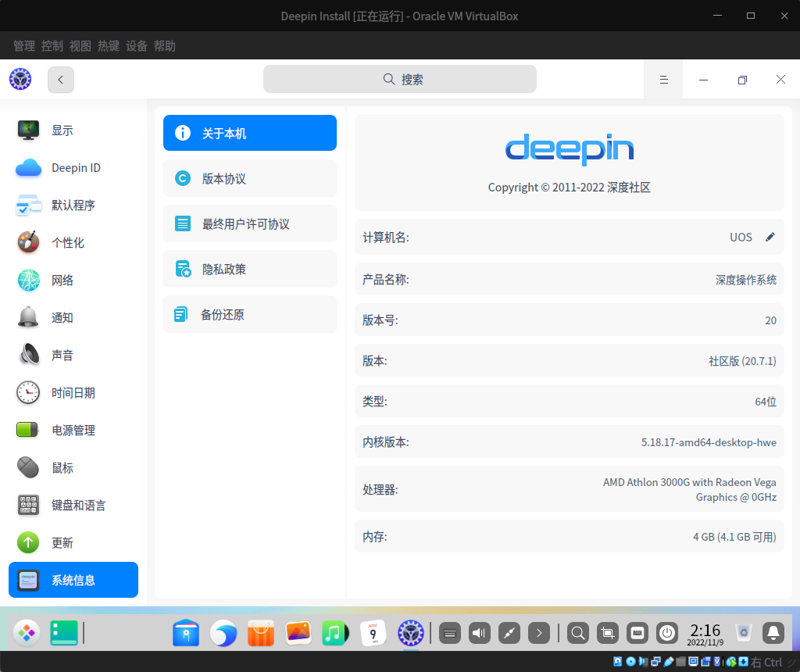Open 个性化 (Personalization) settings
Image resolution: width=800 pixels, height=672 pixels.
[73, 243]
